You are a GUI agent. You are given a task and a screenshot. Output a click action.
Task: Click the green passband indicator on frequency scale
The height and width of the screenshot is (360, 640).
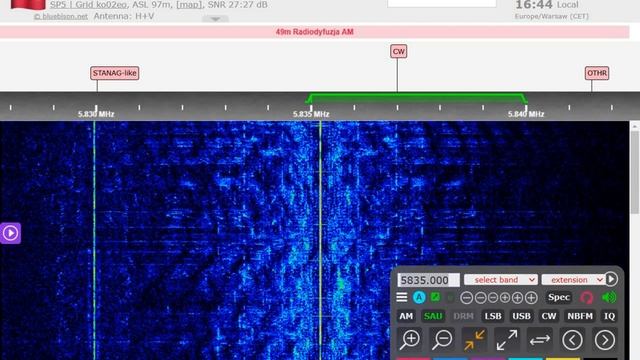[x=416, y=98]
